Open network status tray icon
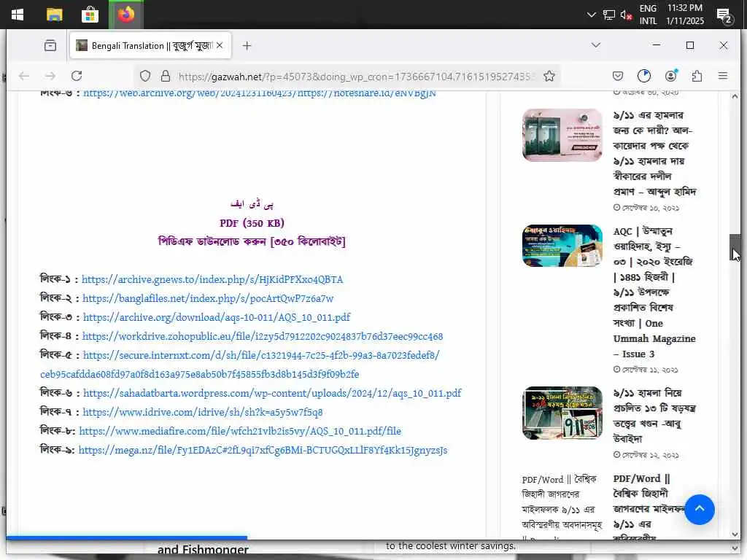Viewport: 747px width, 560px height. point(609,15)
